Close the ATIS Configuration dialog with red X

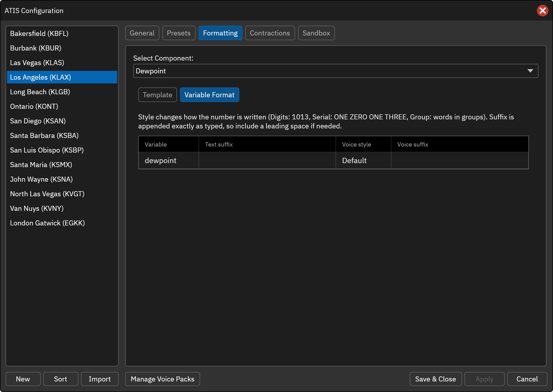[x=542, y=11]
